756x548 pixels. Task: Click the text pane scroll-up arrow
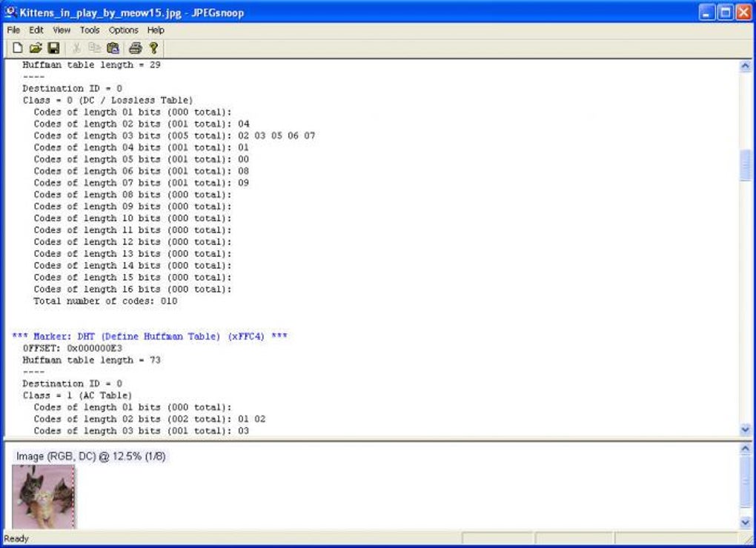pos(745,66)
